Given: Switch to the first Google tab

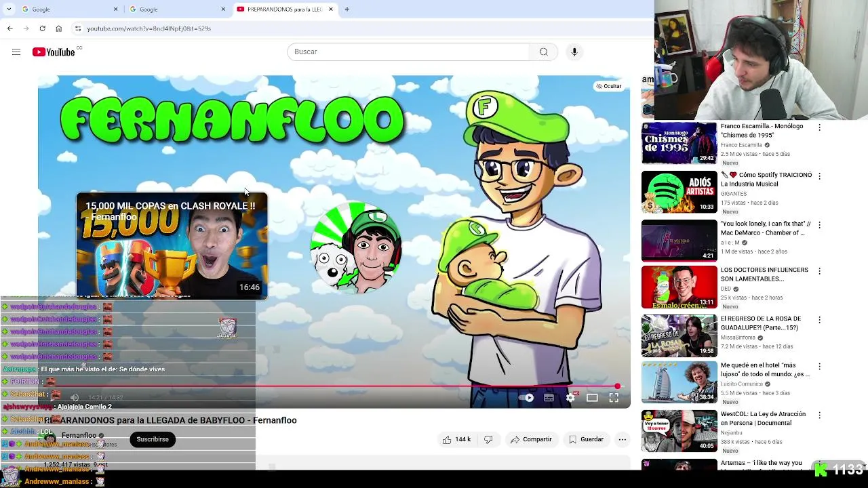Looking at the screenshot, I should pos(68,9).
